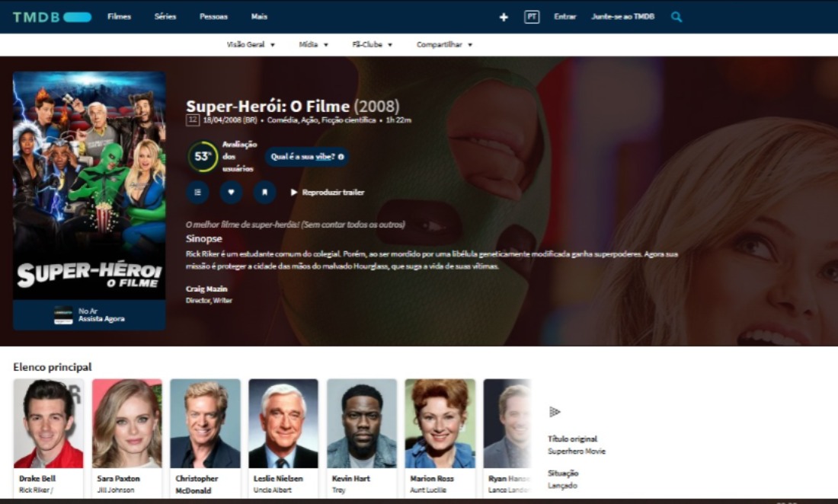This screenshot has width=838, height=504.
Task: Open Leslie Nielsen's cast photo
Action: 283,423
